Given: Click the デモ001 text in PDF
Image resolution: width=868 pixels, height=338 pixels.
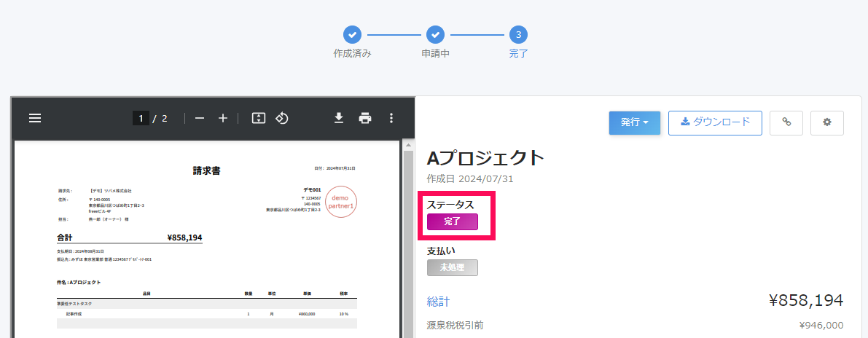Looking at the screenshot, I should pyautogui.click(x=312, y=189).
